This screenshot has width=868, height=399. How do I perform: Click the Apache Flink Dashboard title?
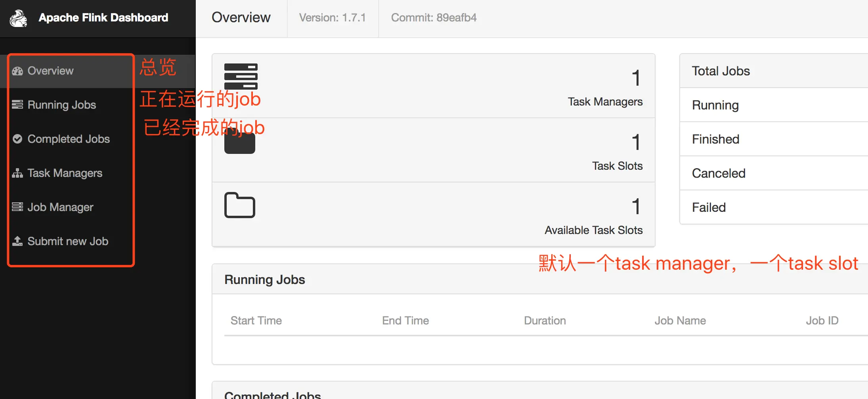[103, 18]
